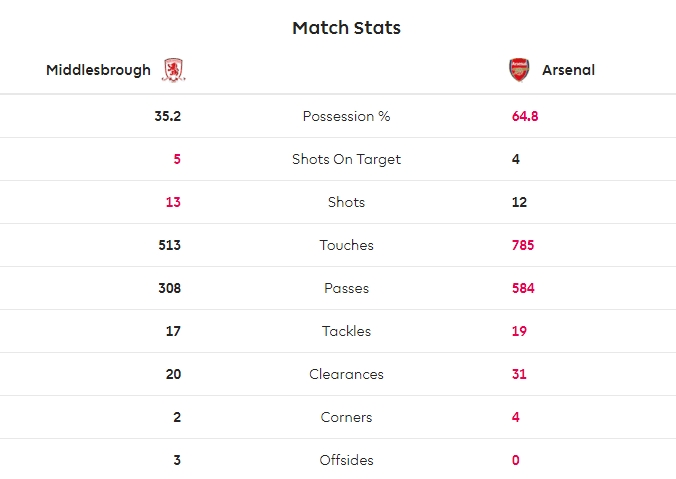Click the Middlesbrough club crest icon
The image size is (676, 479).
174,70
